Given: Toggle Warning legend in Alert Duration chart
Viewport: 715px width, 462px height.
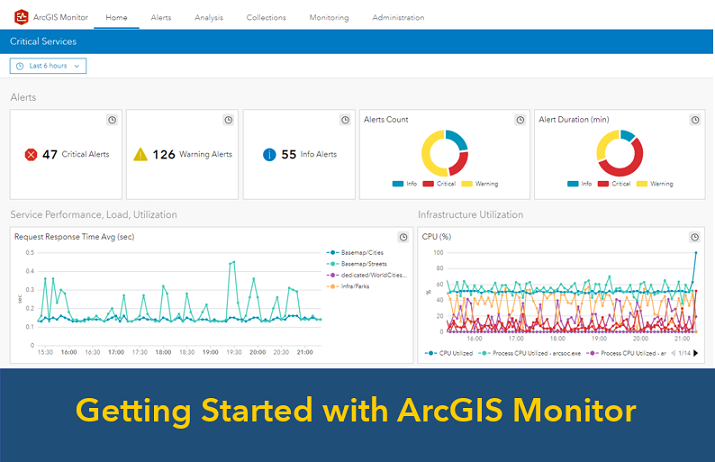Looking at the screenshot, I should point(655,184).
